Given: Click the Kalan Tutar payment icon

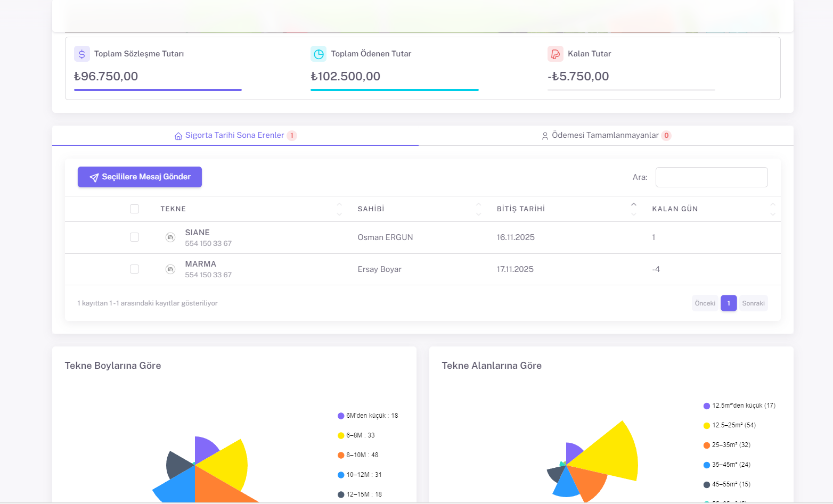Looking at the screenshot, I should (x=555, y=54).
